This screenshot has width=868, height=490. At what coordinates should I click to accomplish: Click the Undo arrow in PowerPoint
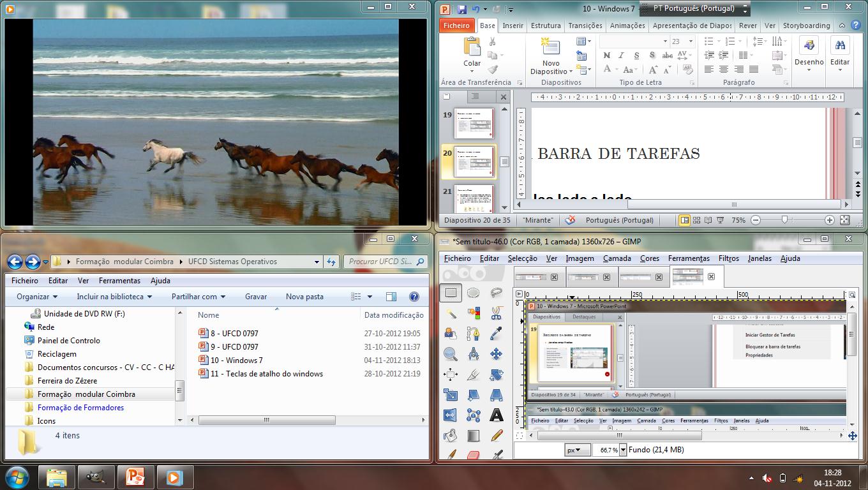coord(475,9)
